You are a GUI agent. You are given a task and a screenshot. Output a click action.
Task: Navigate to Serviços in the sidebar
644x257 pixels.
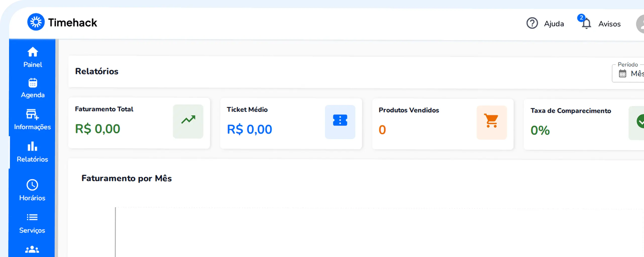tap(32, 223)
